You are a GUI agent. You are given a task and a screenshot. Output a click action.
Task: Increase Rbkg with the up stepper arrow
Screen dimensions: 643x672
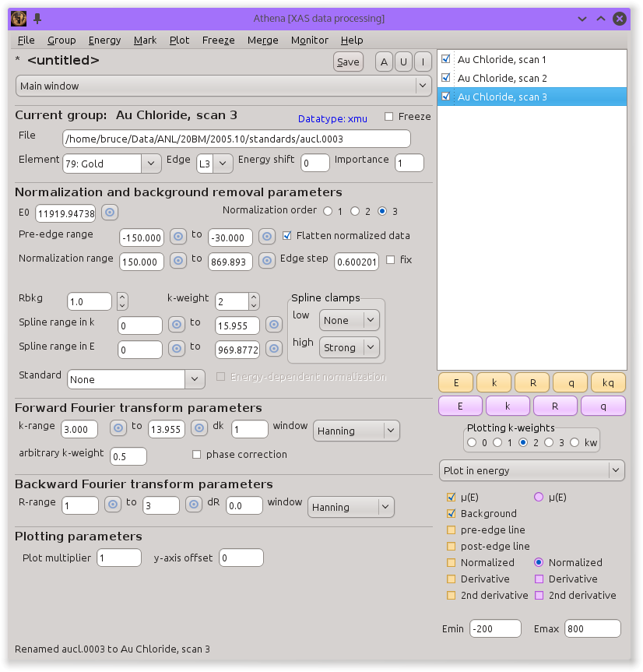click(x=122, y=297)
